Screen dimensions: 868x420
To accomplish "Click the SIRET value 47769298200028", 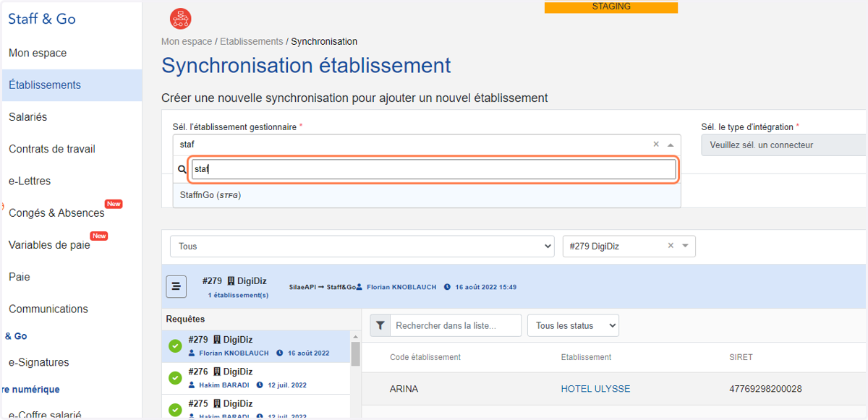I will tap(765, 389).
